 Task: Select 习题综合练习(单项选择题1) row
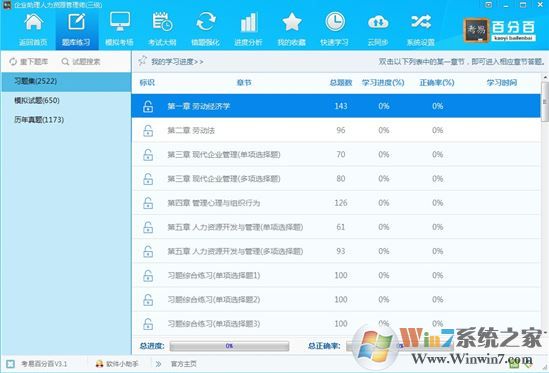(336, 275)
